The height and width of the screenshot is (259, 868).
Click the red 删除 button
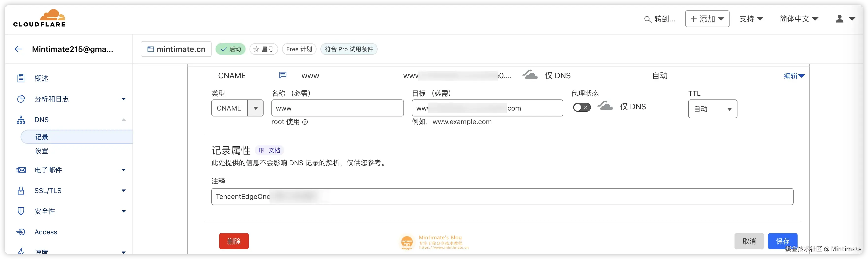pos(234,241)
